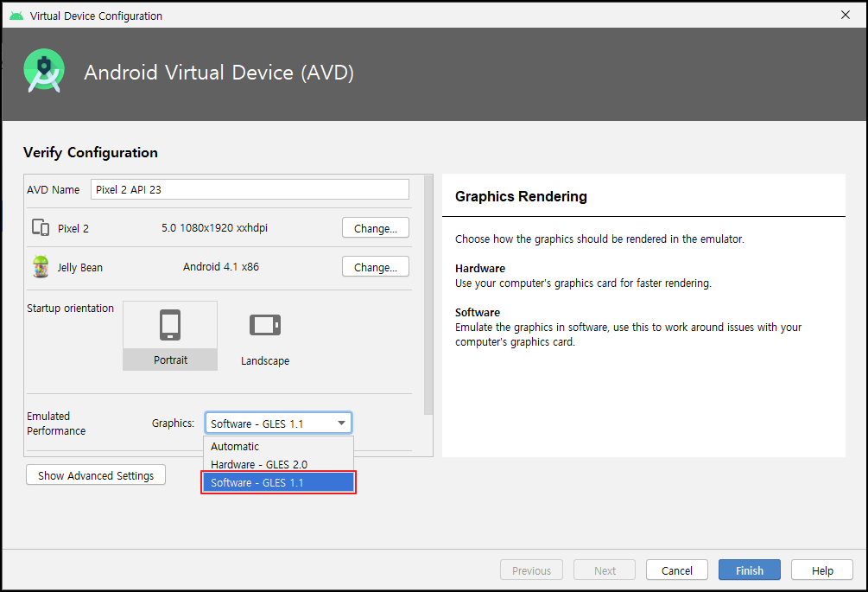The width and height of the screenshot is (868, 592).
Task: Click the Android Studio AVD logo icon
Action: tap(44, 72)
